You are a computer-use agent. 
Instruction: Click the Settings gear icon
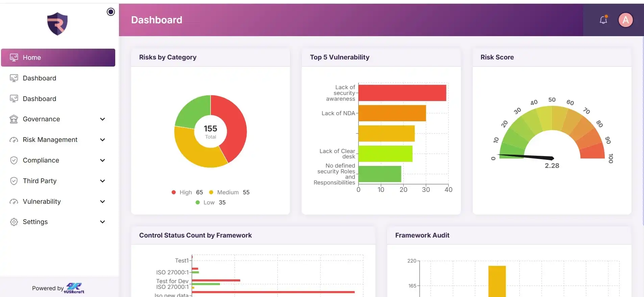coord(14,222)
